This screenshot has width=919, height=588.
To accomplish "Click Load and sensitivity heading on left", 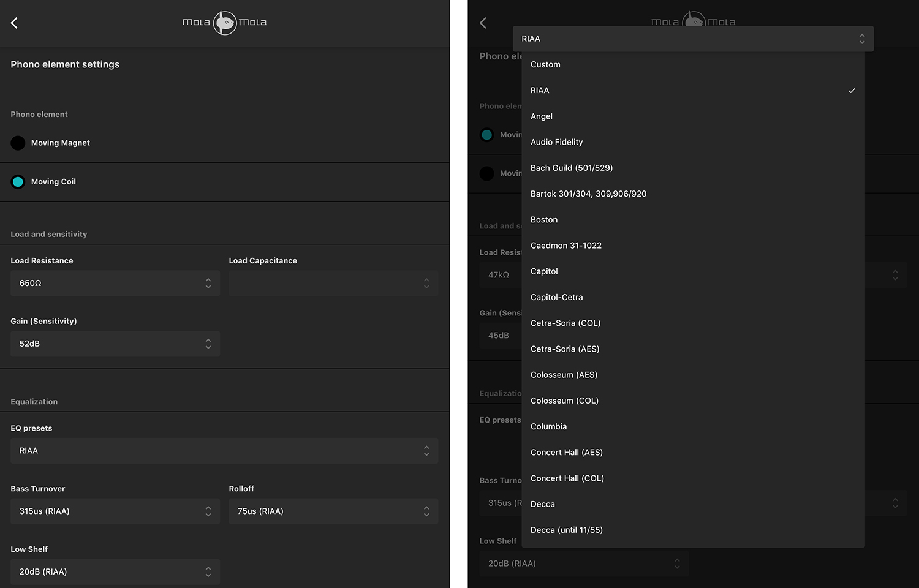I will coord(49,234).
